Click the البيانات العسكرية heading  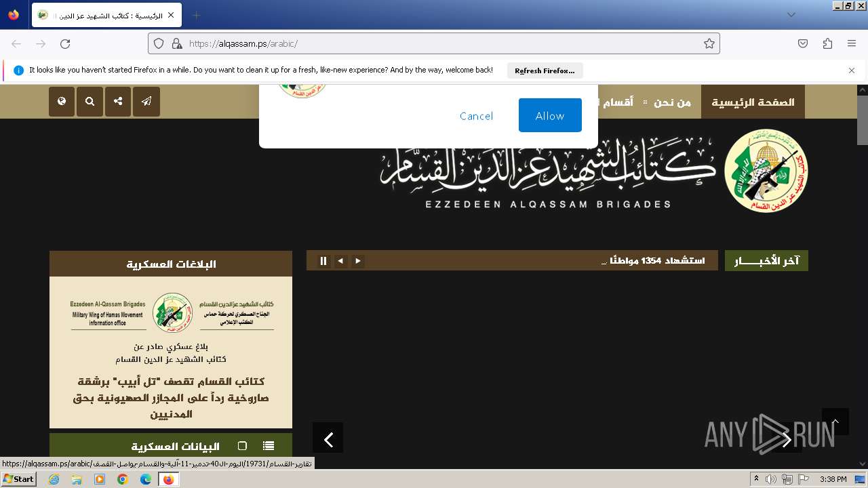pyautogui.click(x=176, y=447)
